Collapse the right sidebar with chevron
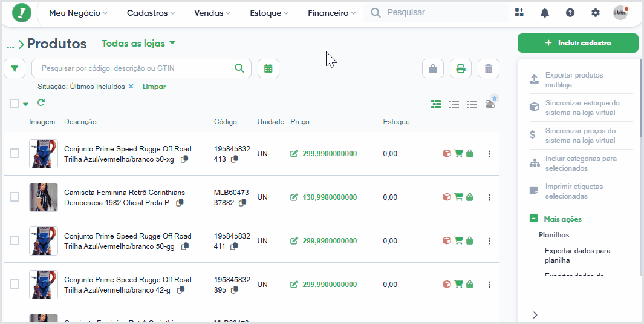 click(535, 315)
